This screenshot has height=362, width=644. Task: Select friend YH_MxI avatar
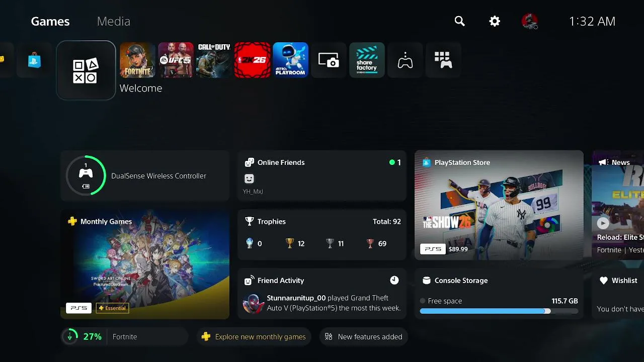(249, 178)
